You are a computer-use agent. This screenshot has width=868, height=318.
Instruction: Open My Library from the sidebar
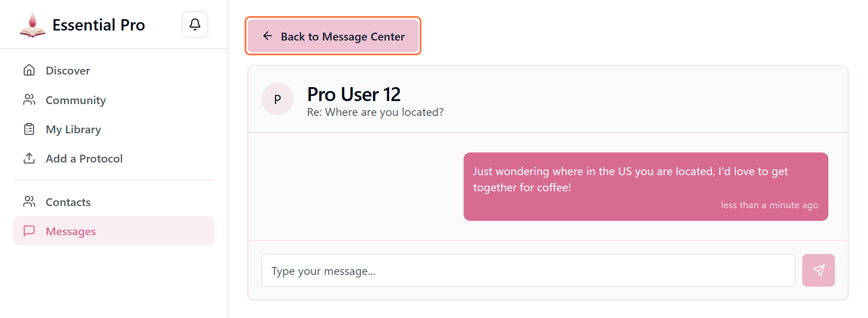pyautogui.click(x=73, y=129)
